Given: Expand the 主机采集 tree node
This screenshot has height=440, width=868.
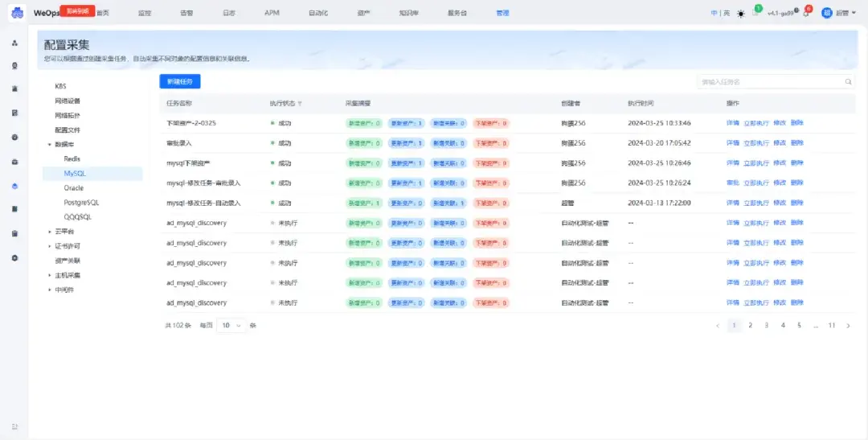Looking at the screenshot, I should pyautogui.click(x=49, y=275).
